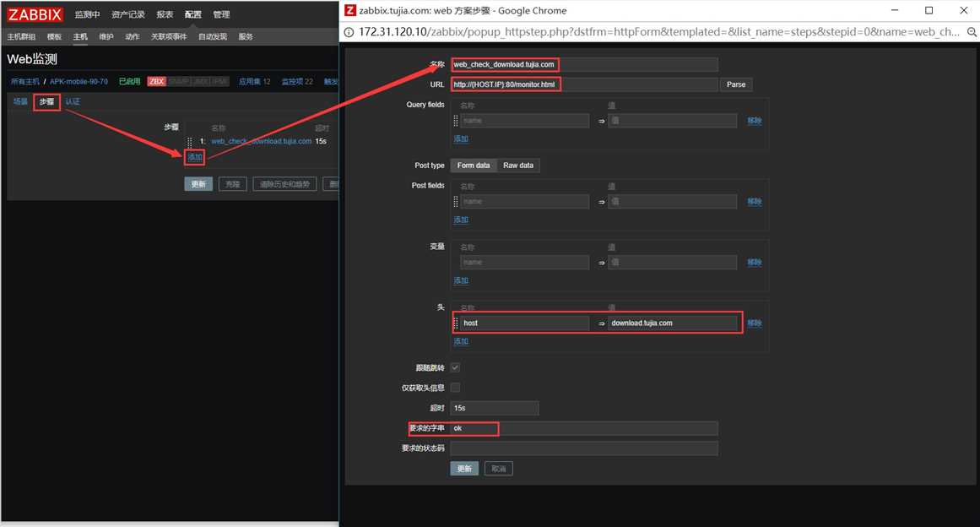Click 移除 in 变量 row
This screenshot has width=980, height=527.
click(x=755, y=263)
